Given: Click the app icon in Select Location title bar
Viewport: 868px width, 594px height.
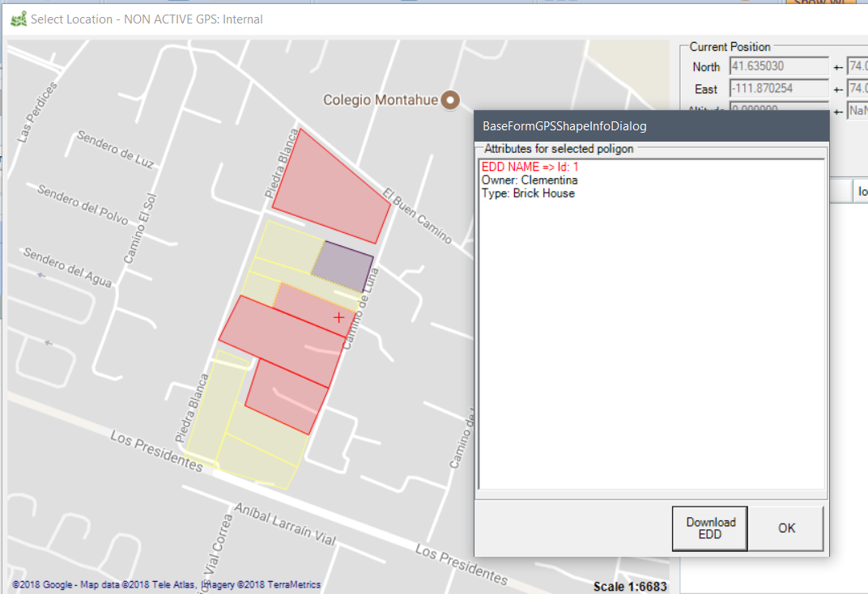Looking at the screenshot, I should (x=18, y=19).
